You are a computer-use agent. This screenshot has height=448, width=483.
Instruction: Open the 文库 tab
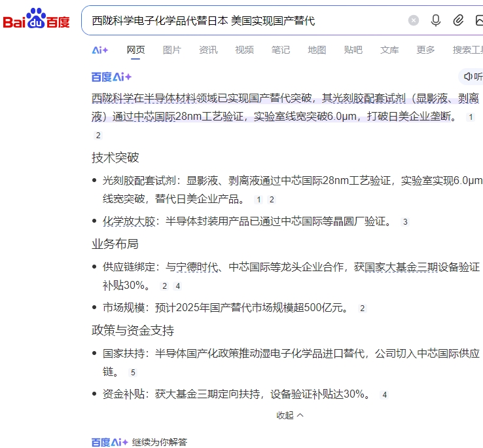pyautogui.click(x=389, y=50)
